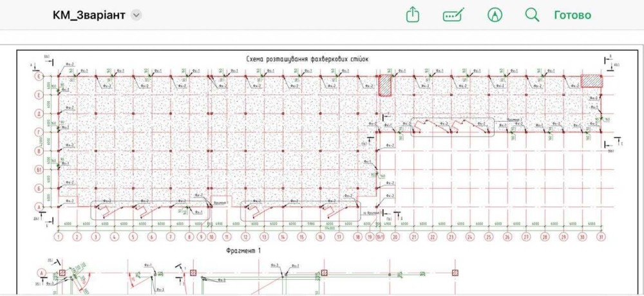Click axis bubble 25 on bottom row

[x=489, y=237]
